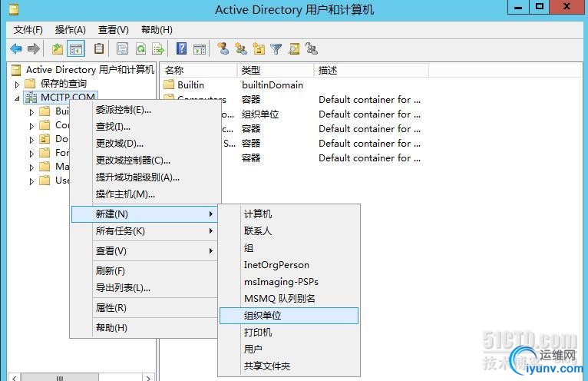
Task: Choose 查找(I)... from context menu
Action: (144, 127)
